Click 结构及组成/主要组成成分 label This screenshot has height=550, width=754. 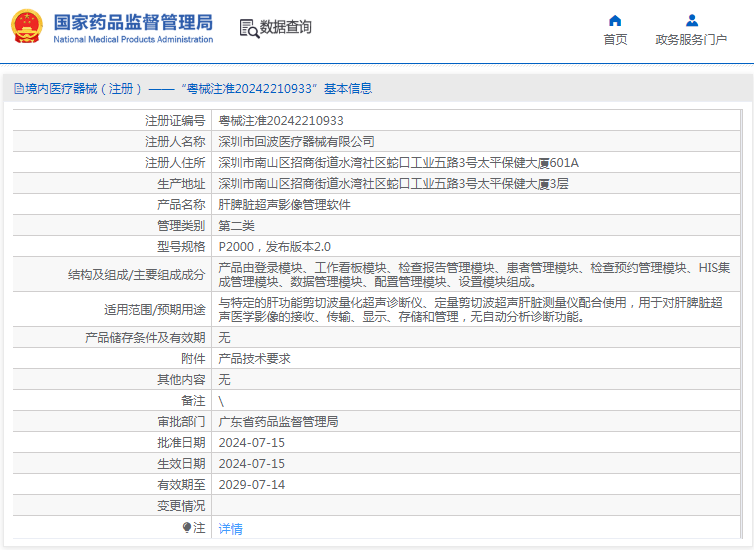pyautogui.click(x=137, y=275)
